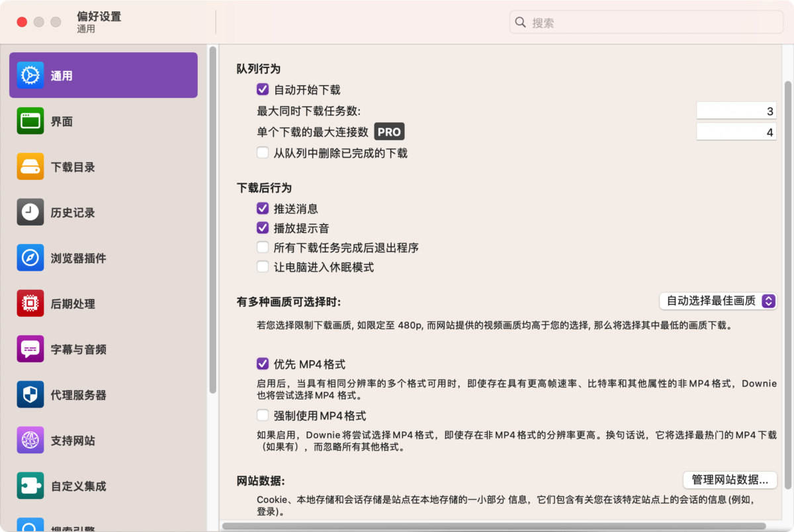The width and height of the screenshot is (794, 532).
Task: Edit the 最大同时下载任务数 value field
Action: [736, 110]
